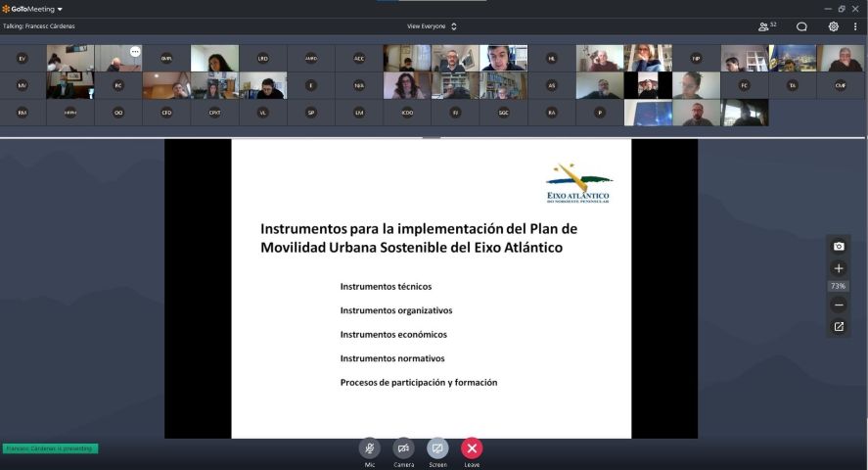Click the Eixo Atlántico logo on the slide
The image size is (868, 470).
click(x=579, y=183)
